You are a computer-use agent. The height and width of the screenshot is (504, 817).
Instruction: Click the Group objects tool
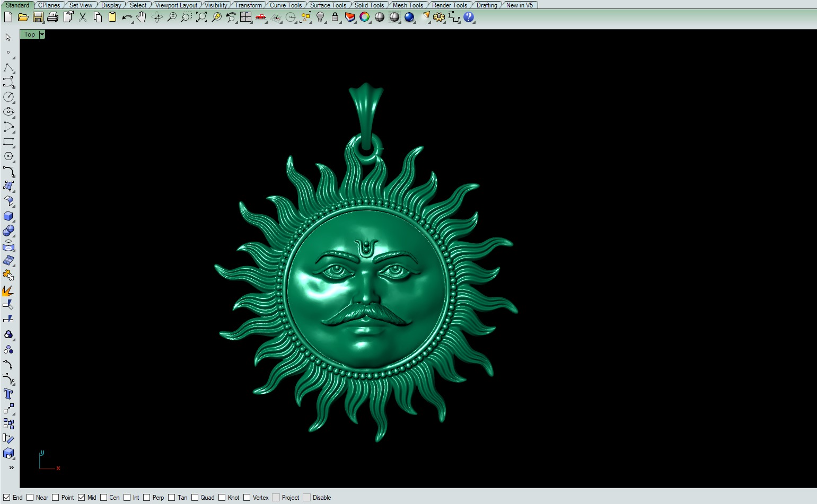pyautogui.click(x=8, y=334)
